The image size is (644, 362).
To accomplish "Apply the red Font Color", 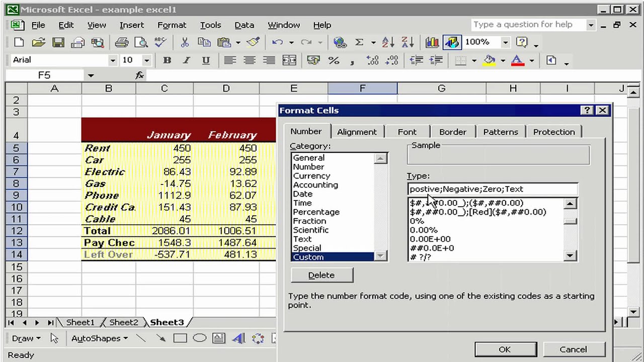I will tap(518, 60).
